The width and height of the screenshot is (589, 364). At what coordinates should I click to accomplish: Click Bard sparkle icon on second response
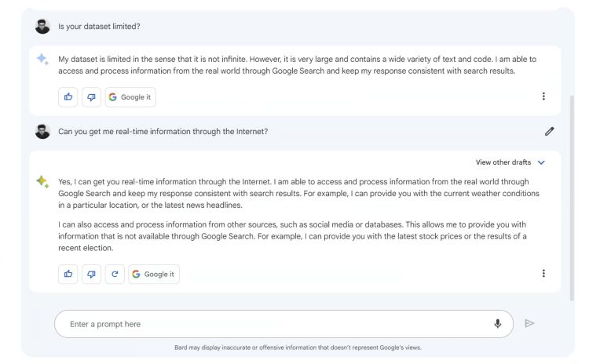pos(42,181)
